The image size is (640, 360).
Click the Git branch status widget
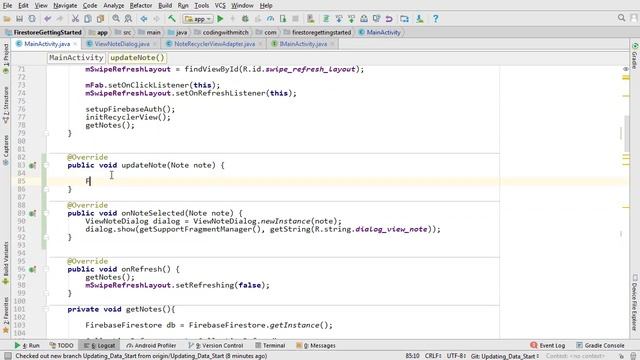505,356
